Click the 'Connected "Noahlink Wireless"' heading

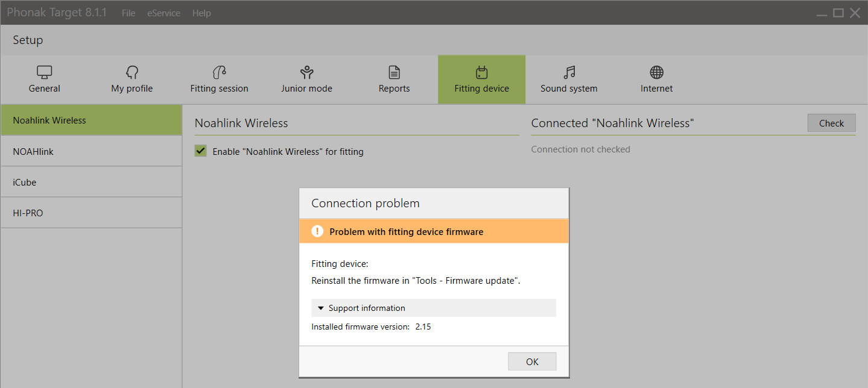click(x=612, y=123)
